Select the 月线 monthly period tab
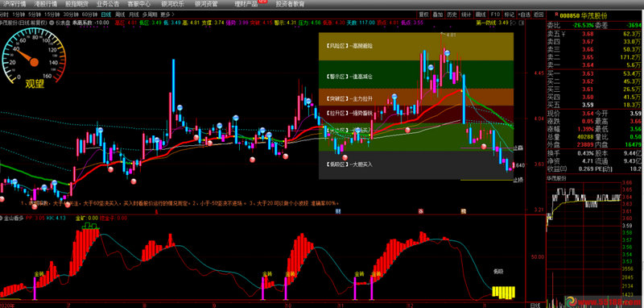Screen dimensions: 644x308 134,14
